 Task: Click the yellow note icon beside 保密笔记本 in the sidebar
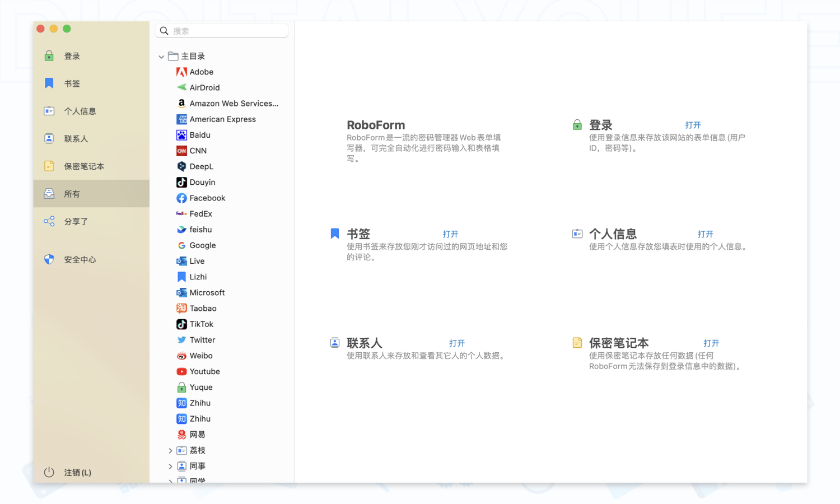pos(49,166)
